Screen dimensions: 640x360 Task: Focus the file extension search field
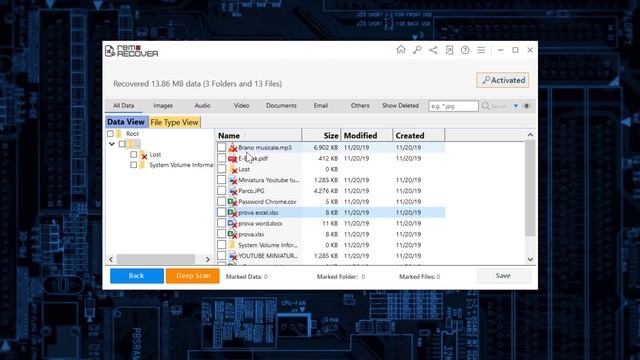pyautogui.click(x=453, y=106)
